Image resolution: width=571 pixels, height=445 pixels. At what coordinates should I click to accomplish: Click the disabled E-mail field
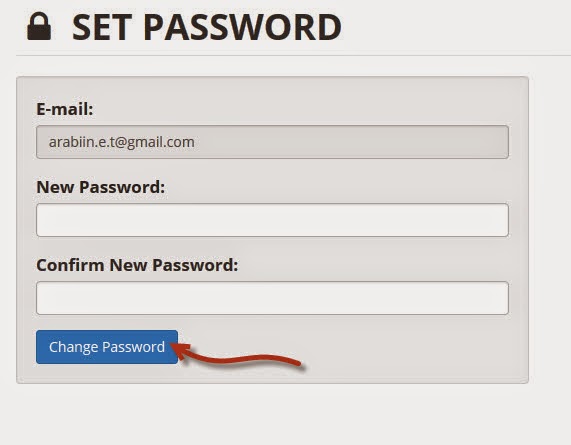point(272,142)
